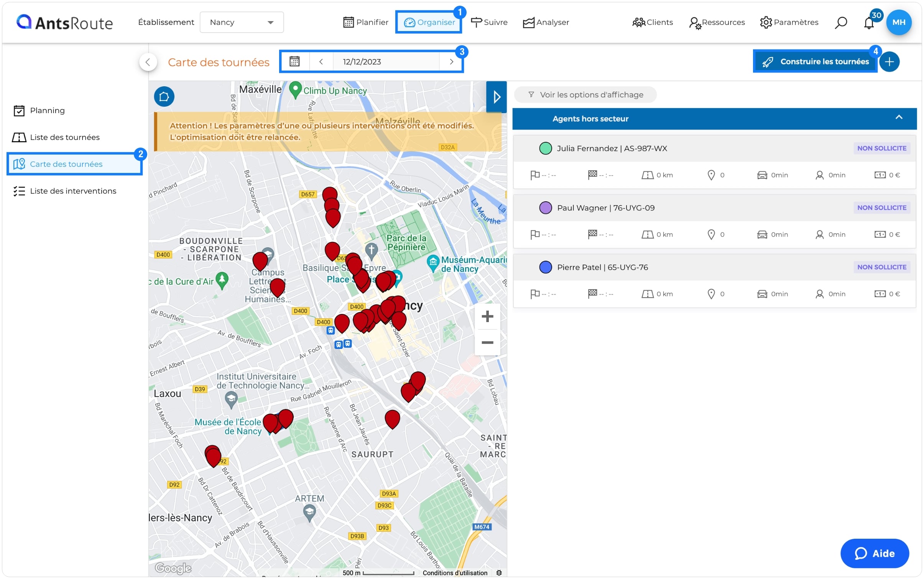Screen dimensions: 924x579
Task: Click Pierre Patel stops pin icon
Action: coord(711,294)
